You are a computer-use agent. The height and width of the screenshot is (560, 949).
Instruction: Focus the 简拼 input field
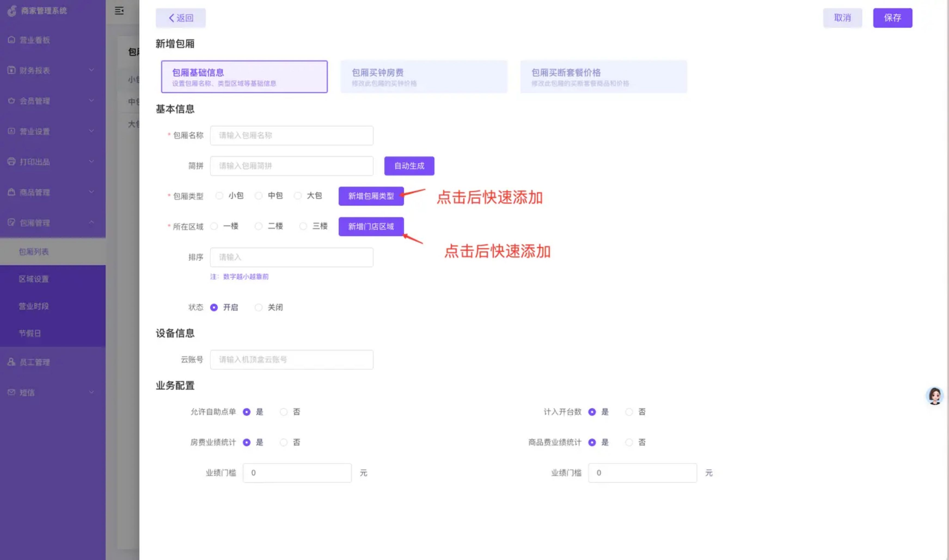292,166
